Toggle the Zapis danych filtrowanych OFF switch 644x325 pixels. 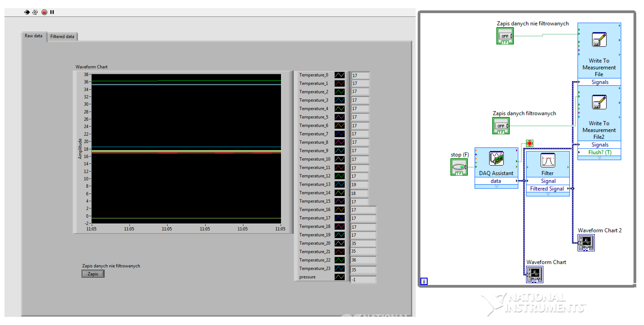501,126
